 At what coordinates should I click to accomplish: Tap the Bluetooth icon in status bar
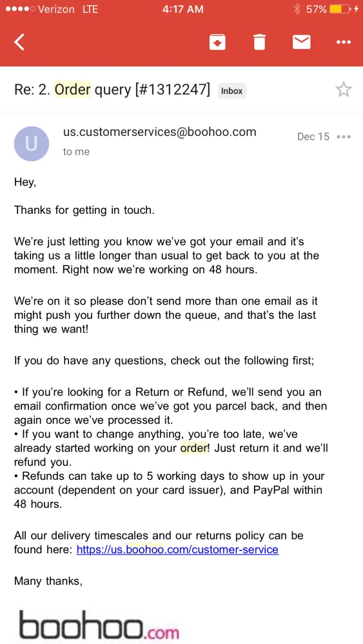point(297,9)
